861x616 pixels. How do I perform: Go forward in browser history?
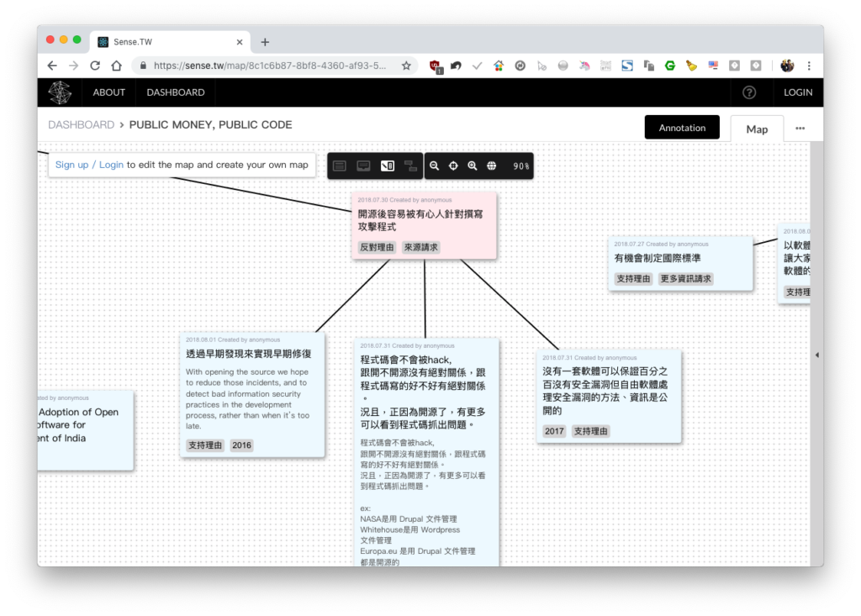[74, 66]
